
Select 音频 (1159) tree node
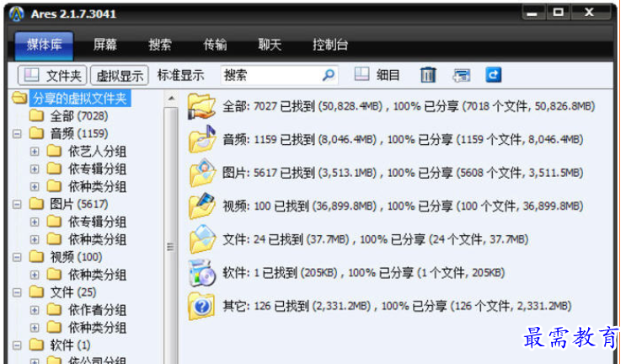pyautogui.click(x=79, y=134)
